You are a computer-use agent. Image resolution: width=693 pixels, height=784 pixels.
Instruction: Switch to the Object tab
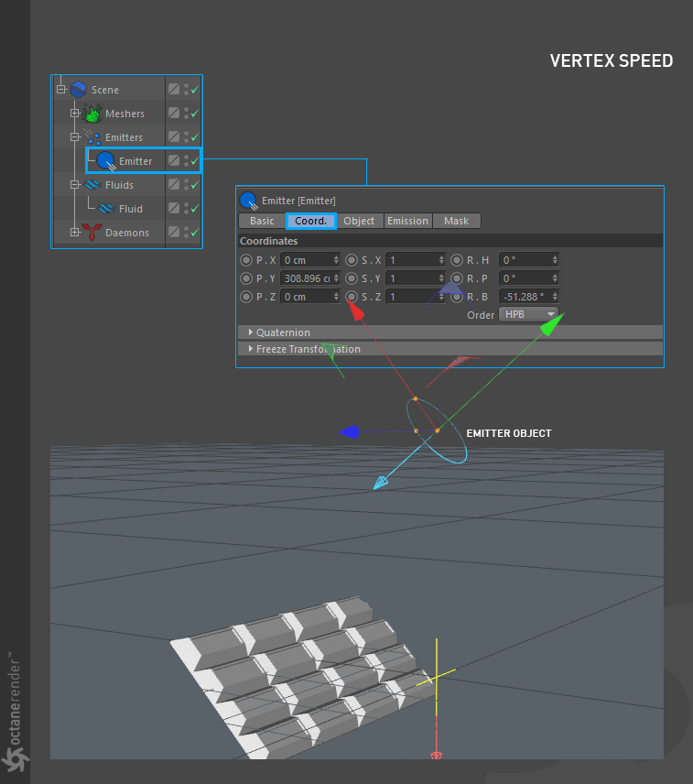[359, 221]
